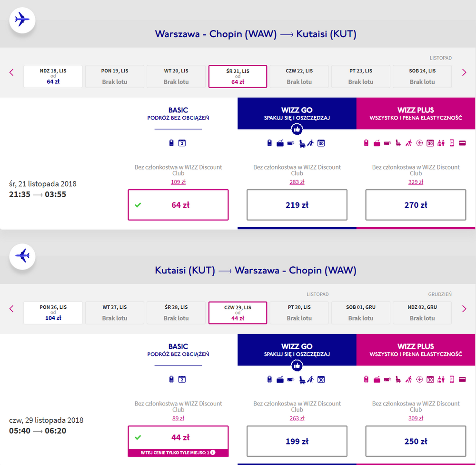The image size is (476, 465).
Task: Click outbound WIZZ PLUS fare header
Action: (x=416, y=113)
